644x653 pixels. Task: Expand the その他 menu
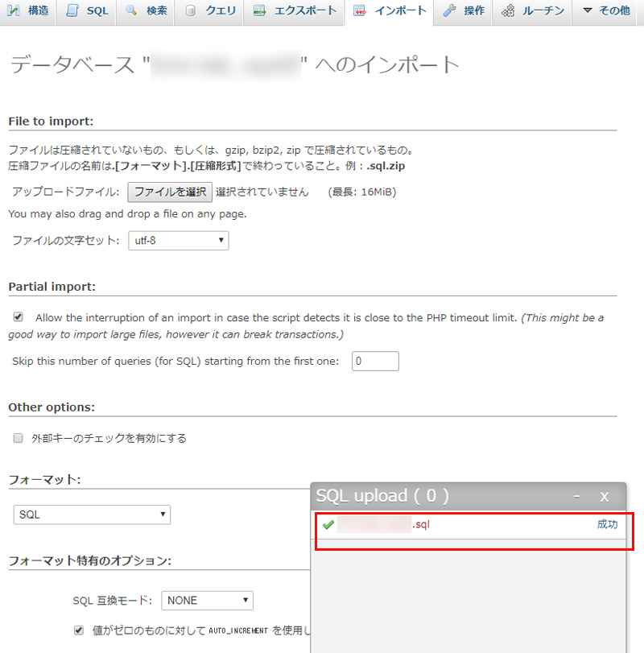click(604, 11)
